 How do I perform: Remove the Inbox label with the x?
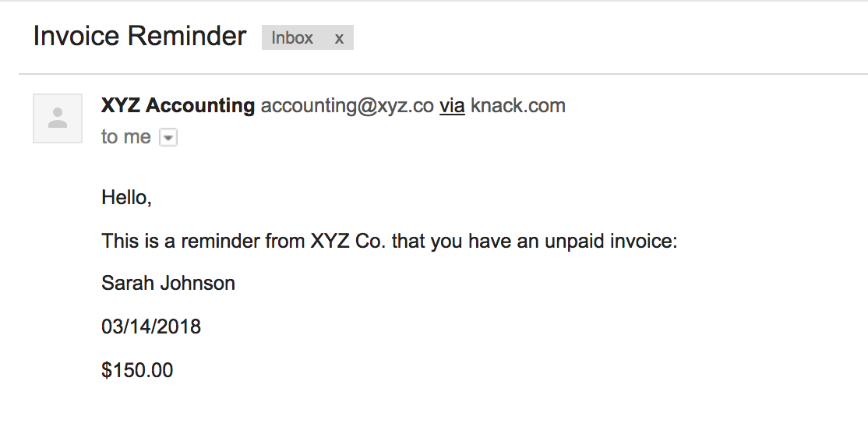coord(339,38)
